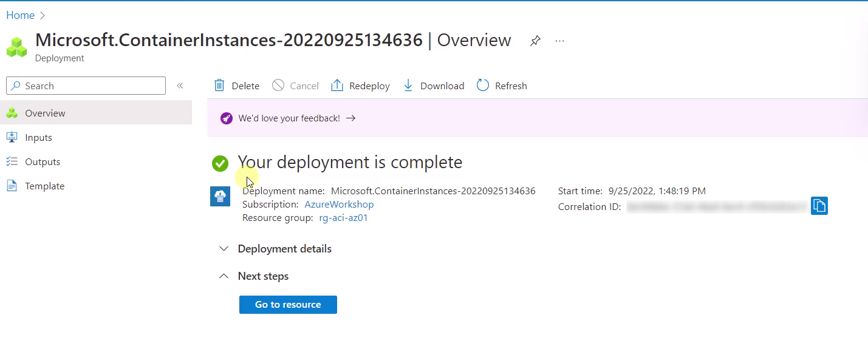
Task: Click the blue cloud deployment icon
Action: coord(220,197)
